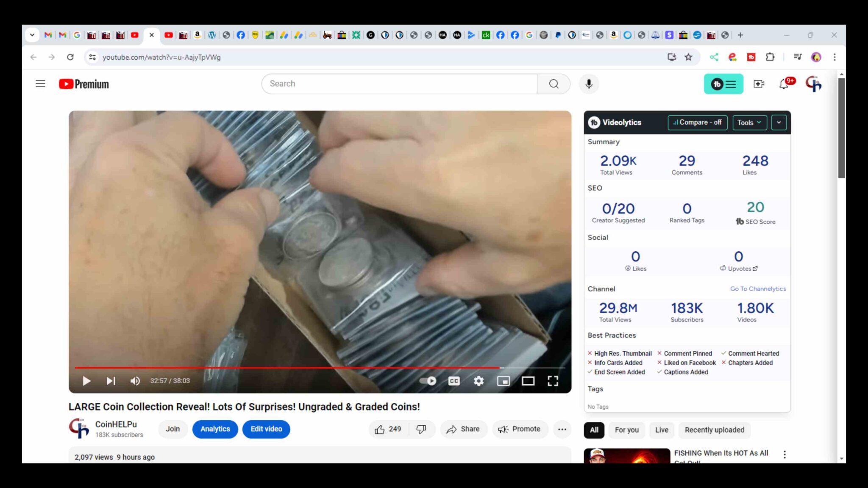The width and height of the screenshot is (868, 488).
Task: Close the current active tab
Action: 151,35
